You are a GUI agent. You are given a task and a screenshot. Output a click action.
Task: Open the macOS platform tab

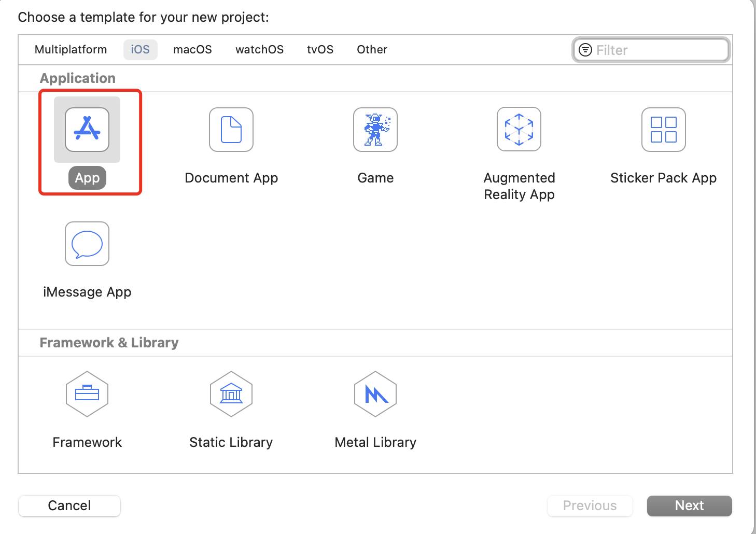(193, 50)
